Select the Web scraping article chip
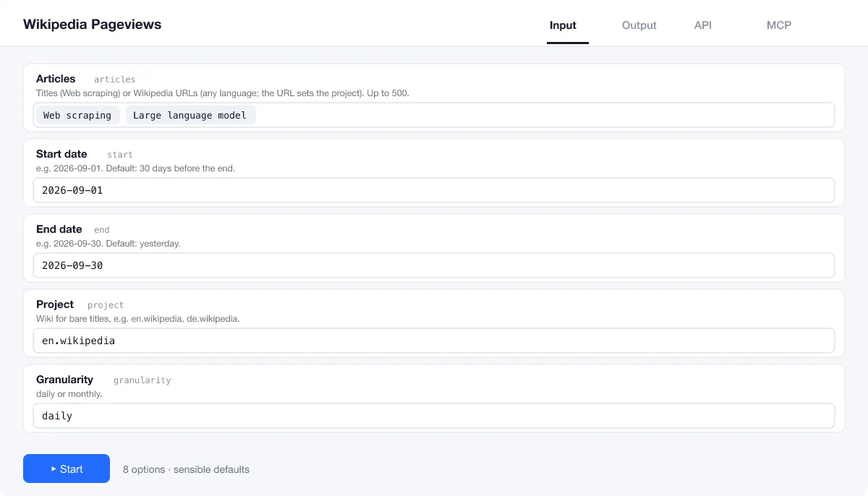The height and width of the screenshot is (496, 868). coord(77,115)
